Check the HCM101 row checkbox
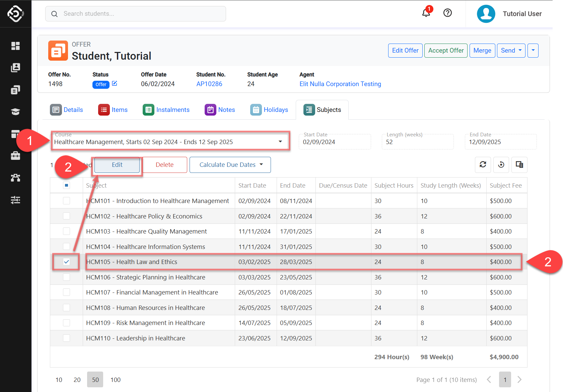 pyautogui.click(x=67, y=201)
